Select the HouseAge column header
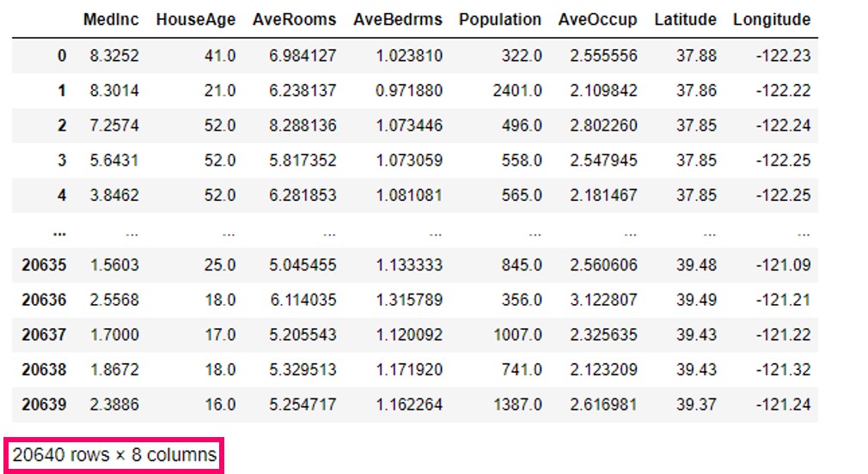 tap(195, 20)
